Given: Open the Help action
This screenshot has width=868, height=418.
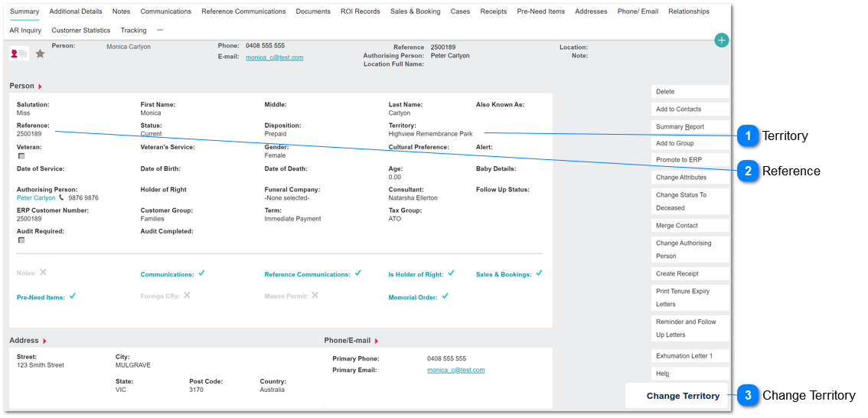Looking at the screenshot, I should click(x=690, y=374).
